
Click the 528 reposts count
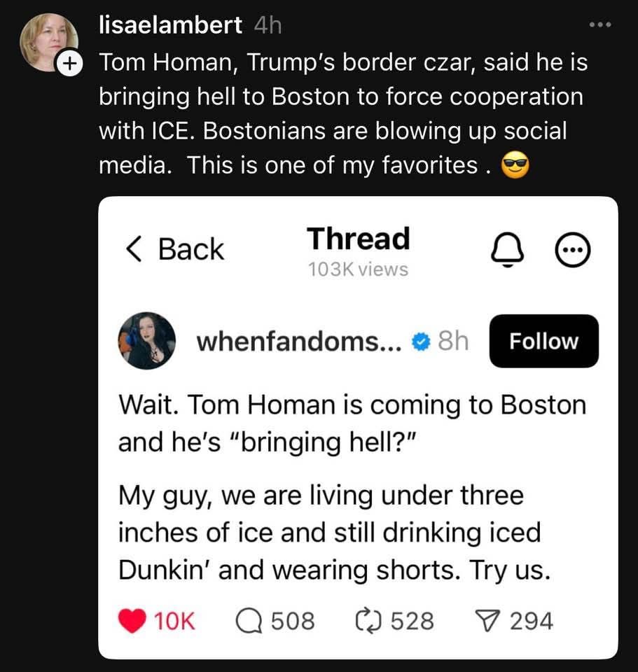[x=412, y=621]
